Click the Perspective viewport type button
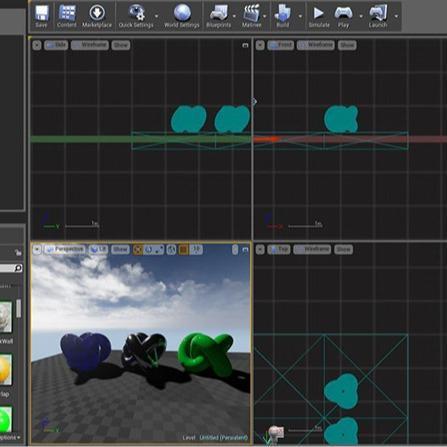 [x=65, y=249]
